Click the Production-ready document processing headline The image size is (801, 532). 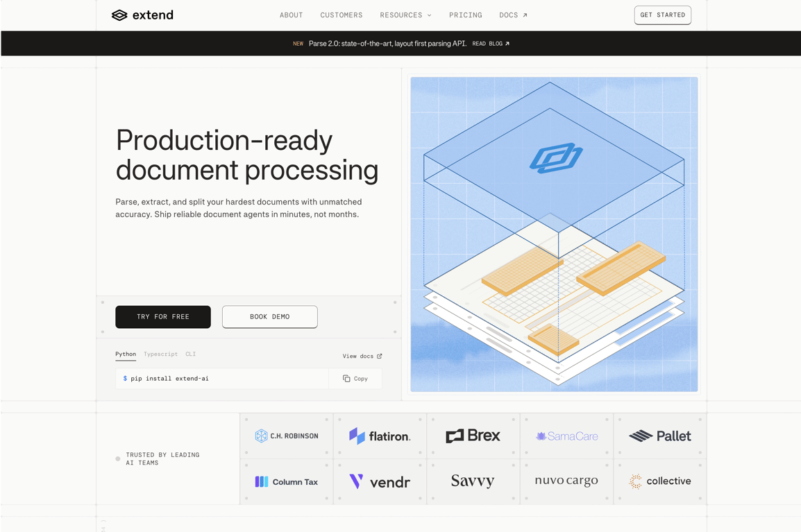pyautogui.click(x=247, y=155)
